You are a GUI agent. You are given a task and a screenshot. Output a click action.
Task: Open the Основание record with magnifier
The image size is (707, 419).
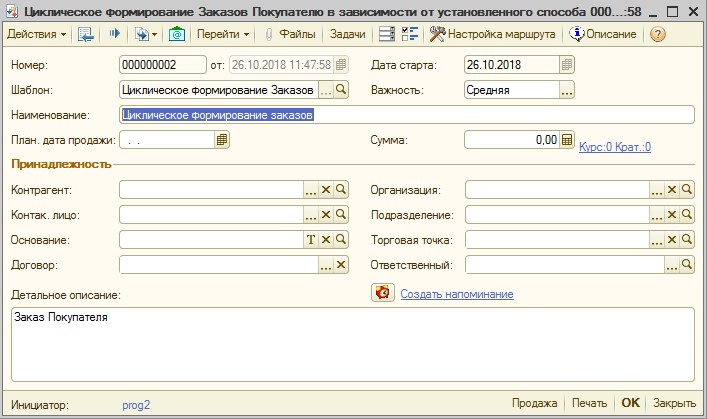(341, 239)
